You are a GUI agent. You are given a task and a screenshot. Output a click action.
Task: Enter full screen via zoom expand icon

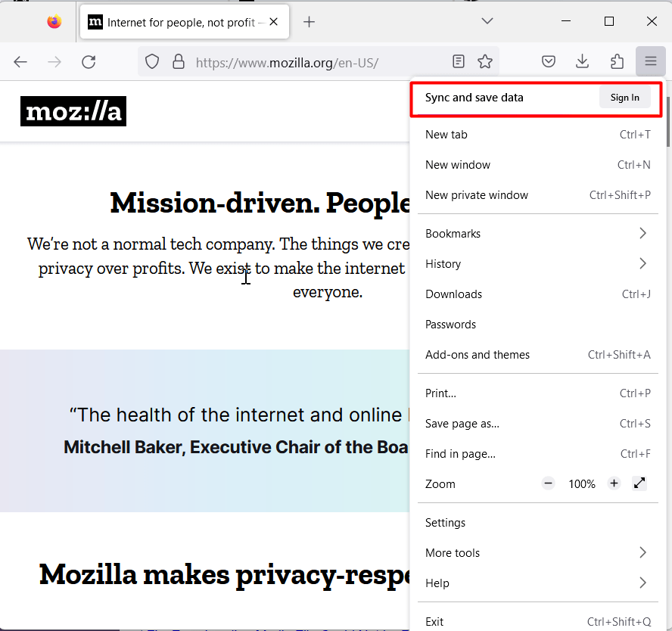pyautogui.click(x=639, y=483)
